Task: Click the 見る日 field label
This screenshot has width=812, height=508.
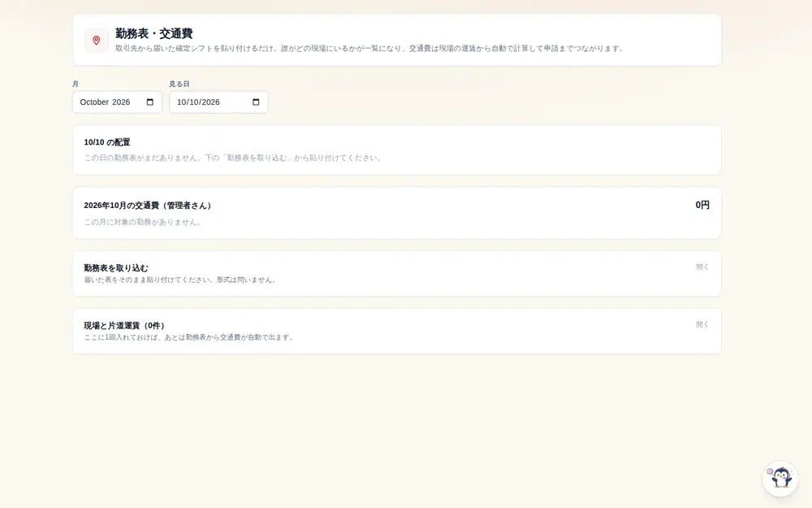Action: [179, 84]
